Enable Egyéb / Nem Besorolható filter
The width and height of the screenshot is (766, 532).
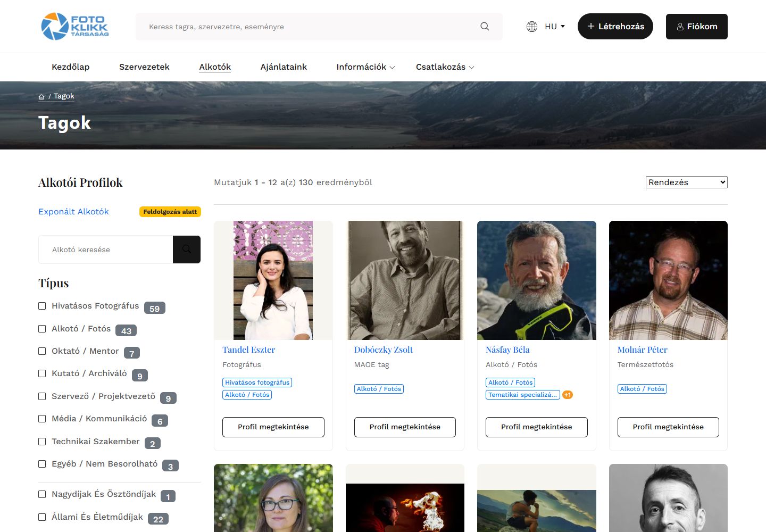coord(42,464)
